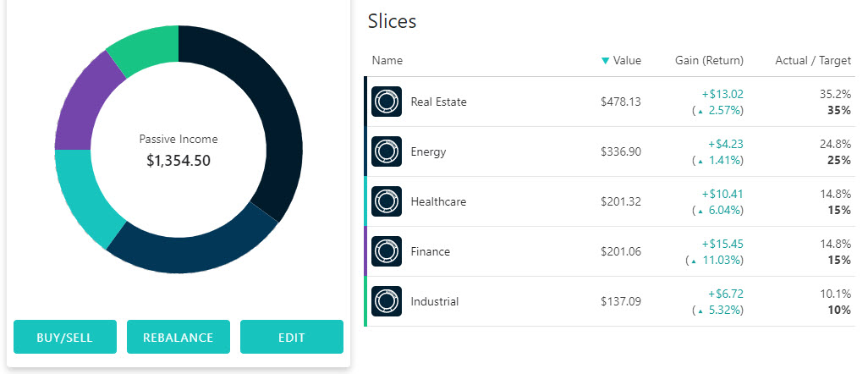Screen dimensions: 868x374
Task: Select the teal Healthcare donut segment
Action: [x=82, y=191]
